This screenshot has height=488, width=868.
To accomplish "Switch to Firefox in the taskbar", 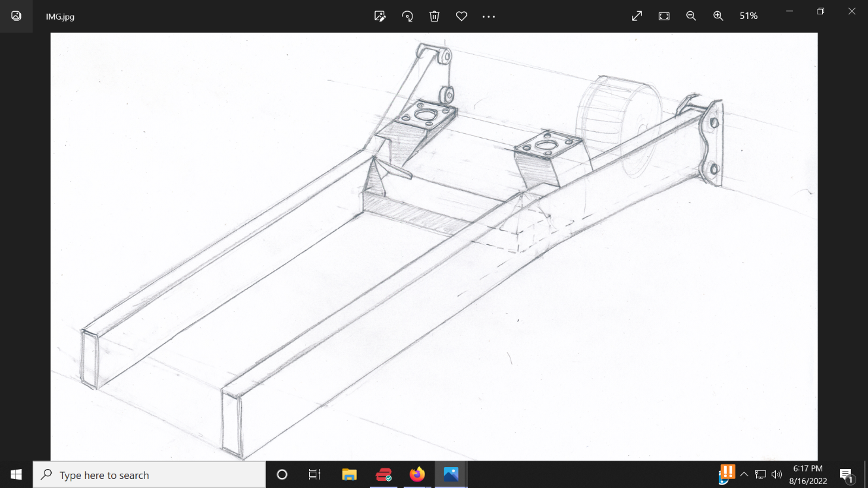I will (x=417, y=475).
